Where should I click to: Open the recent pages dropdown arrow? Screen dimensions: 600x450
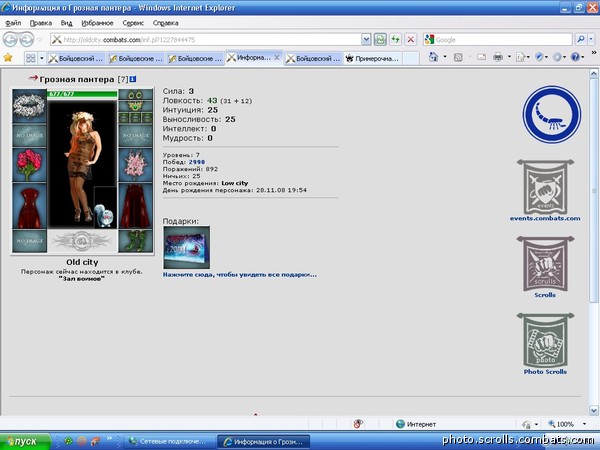point(39,39)
